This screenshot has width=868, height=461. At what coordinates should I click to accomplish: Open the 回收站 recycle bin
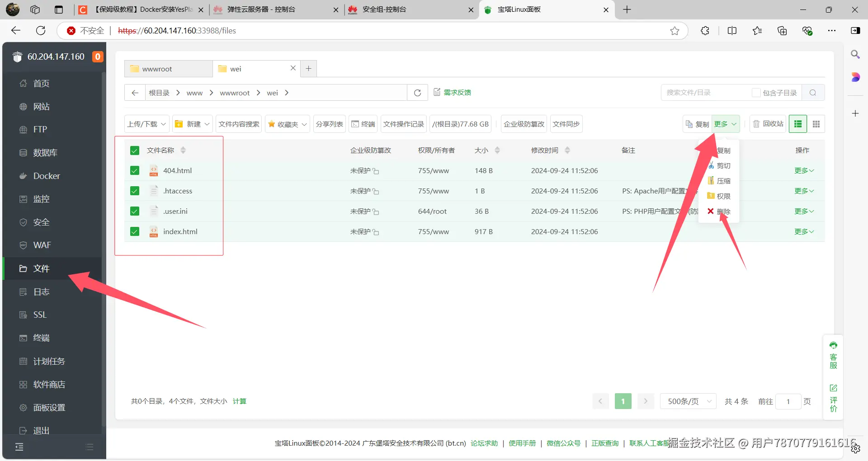(768, 124)
